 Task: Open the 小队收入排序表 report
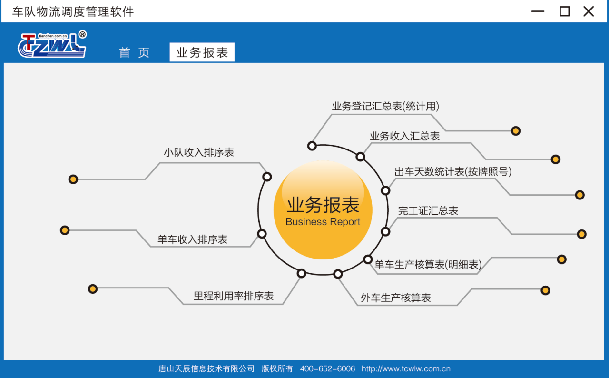199,152
